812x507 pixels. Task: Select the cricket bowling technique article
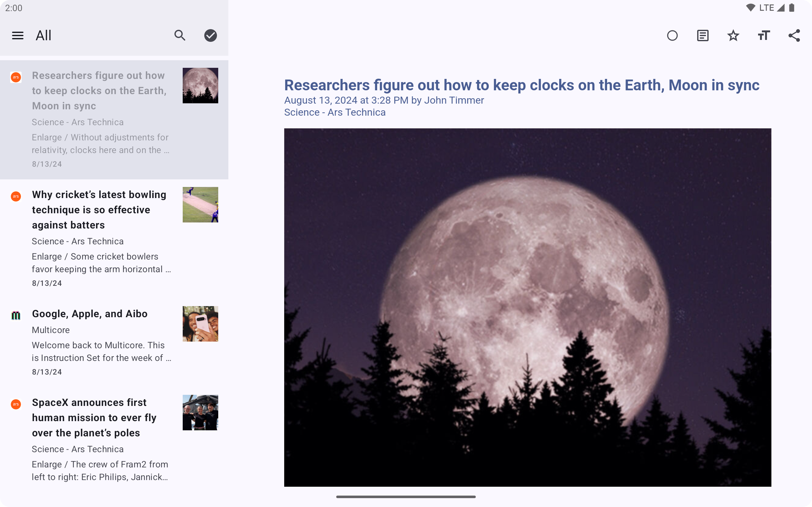[99, 209]
